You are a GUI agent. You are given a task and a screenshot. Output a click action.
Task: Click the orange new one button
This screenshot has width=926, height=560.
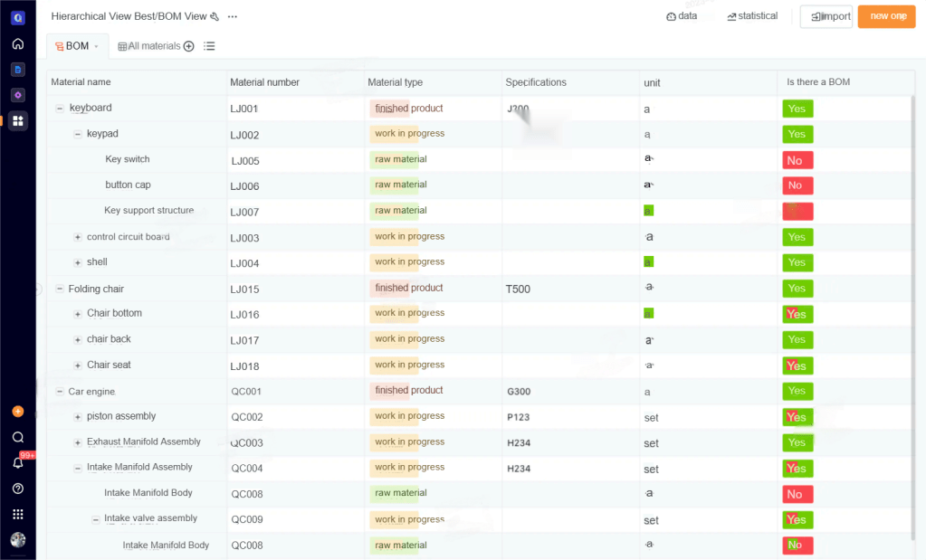886,16
